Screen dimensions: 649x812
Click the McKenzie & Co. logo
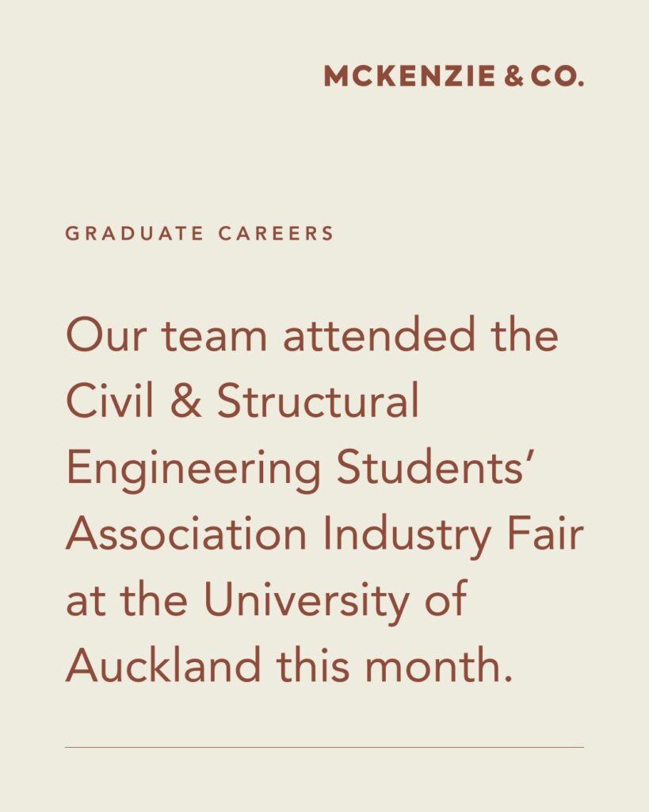click(454, 76)
